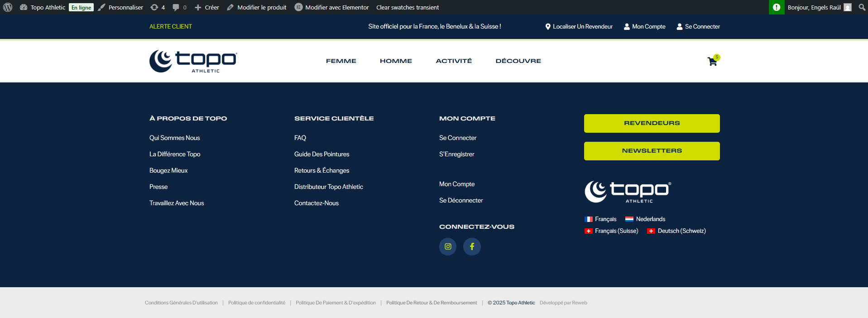The width and height of the screenshot is (868, 318).
Task: Open Politique de confidentialité
Action: click(257, 303)
